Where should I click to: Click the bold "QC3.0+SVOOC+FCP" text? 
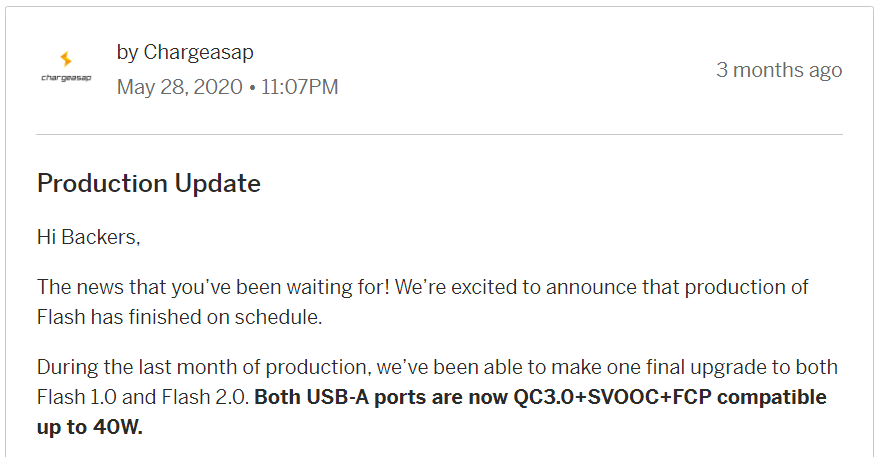pyautogui.click(x=612, y=397)
